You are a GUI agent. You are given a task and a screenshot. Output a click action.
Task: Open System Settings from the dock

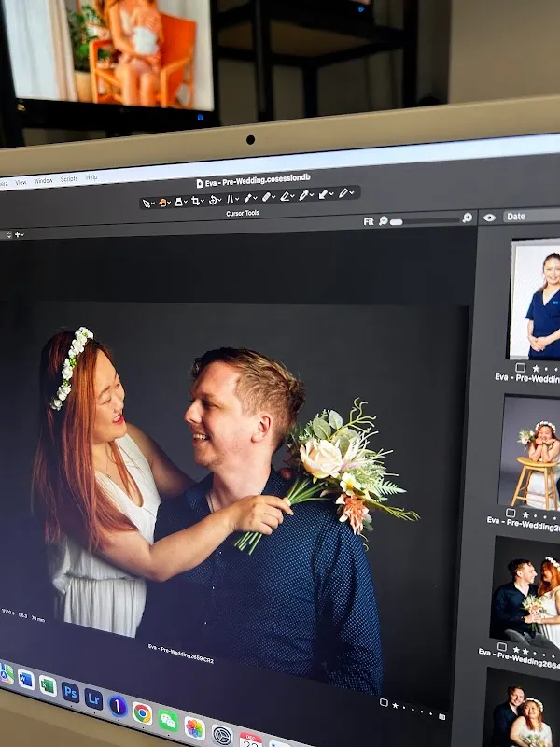pyautogui.click(x=221, y=737)
